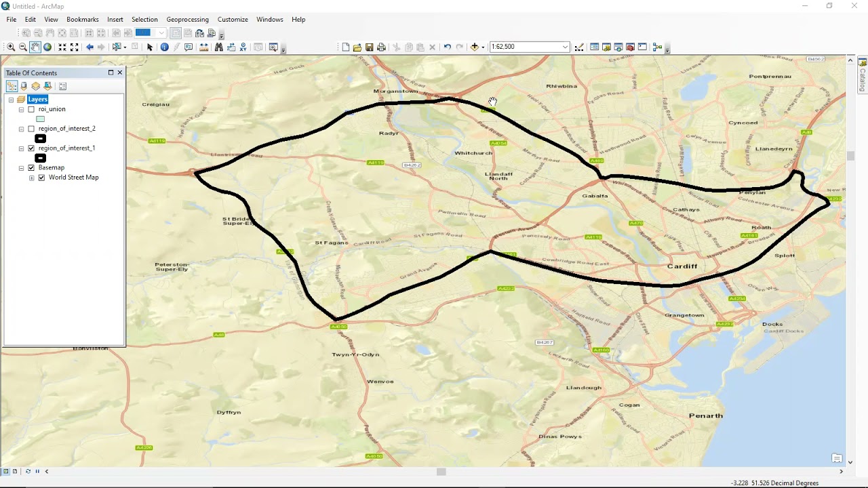The width and height of the screenshot is (868, 488).
Task: Select the Zoom In tool
Action: click(x=11, y=47)
